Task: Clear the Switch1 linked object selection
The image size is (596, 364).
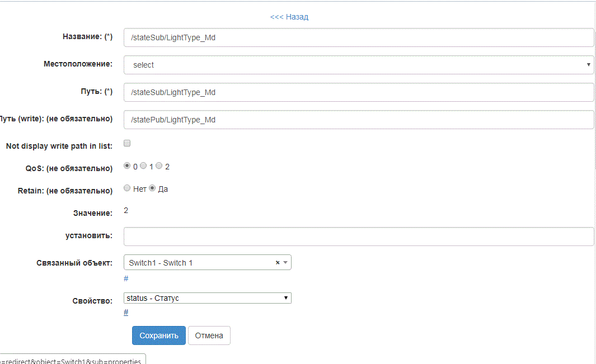Action: click(278, 263)
